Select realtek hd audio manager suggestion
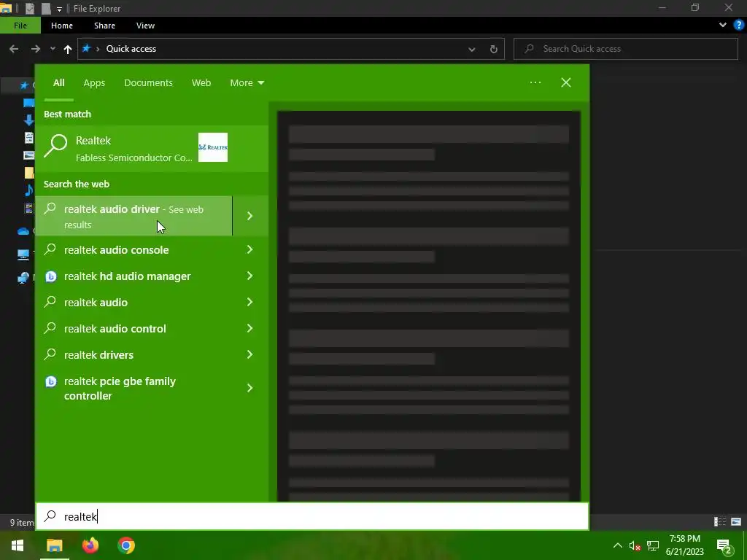The height and width of the screenshot is (560, 747). 127,276
